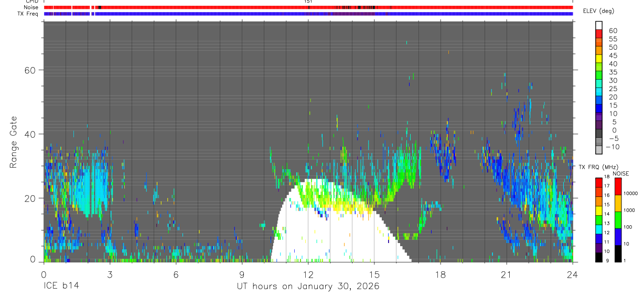Click the red segment of the ELEV colorbar
644x297 pixels.
click(x=599, y=34)
